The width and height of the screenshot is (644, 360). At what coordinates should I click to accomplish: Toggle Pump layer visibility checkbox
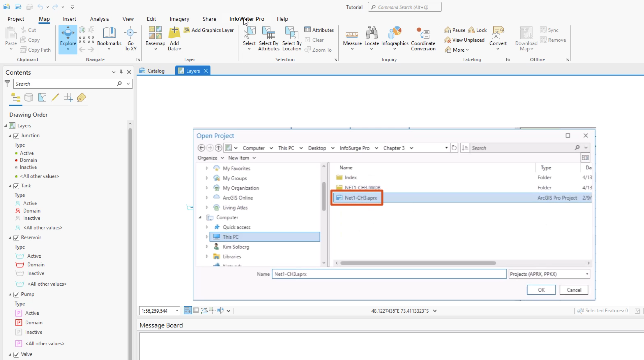[16, 294]
